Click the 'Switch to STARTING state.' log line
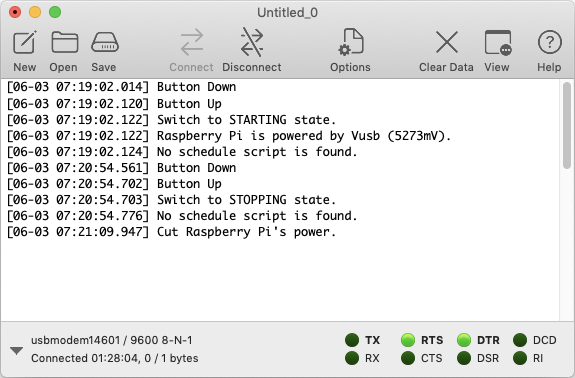Viewport: 575px width, 378px height. 171,120
